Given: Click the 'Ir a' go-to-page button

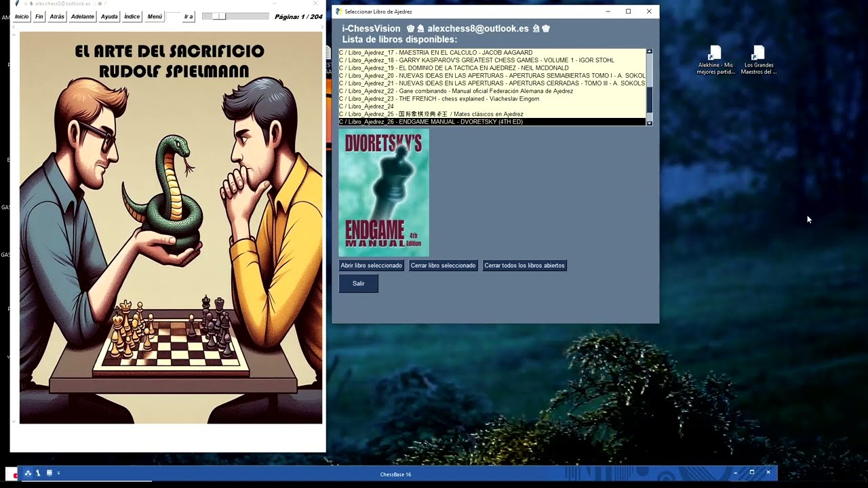Looking at the screenshot, I should tap(189, 16).
